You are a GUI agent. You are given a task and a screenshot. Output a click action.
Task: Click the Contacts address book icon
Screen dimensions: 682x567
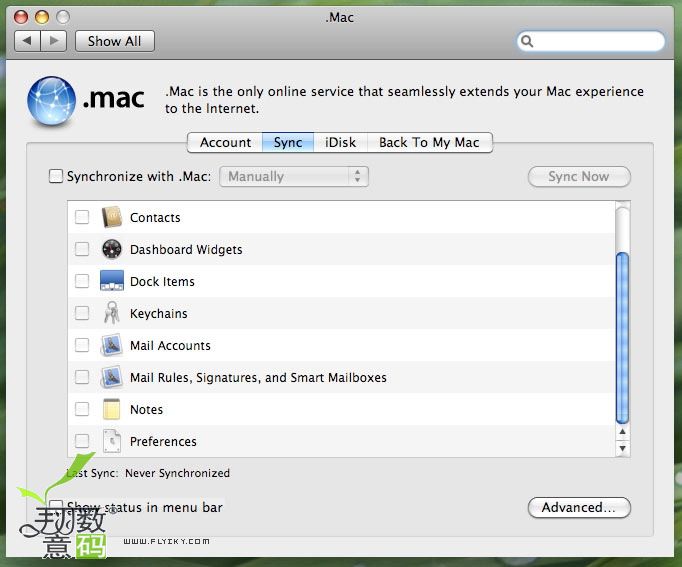coord(112,217)
